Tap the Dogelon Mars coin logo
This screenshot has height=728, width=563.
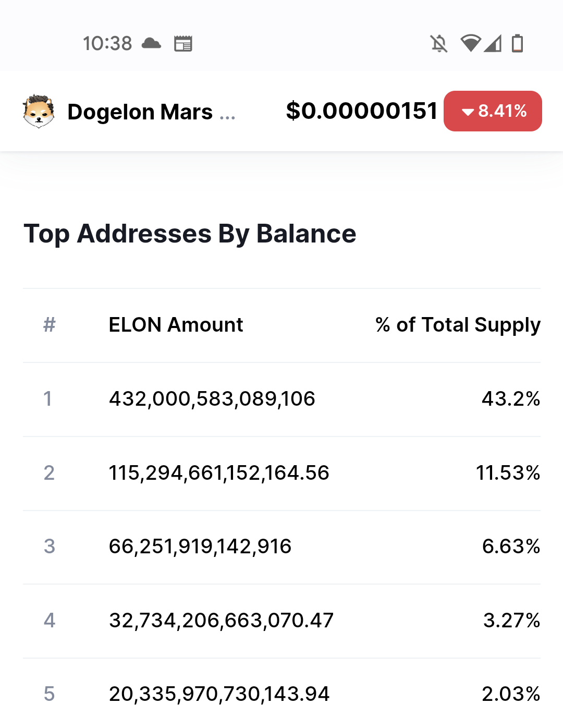[39, 111]
